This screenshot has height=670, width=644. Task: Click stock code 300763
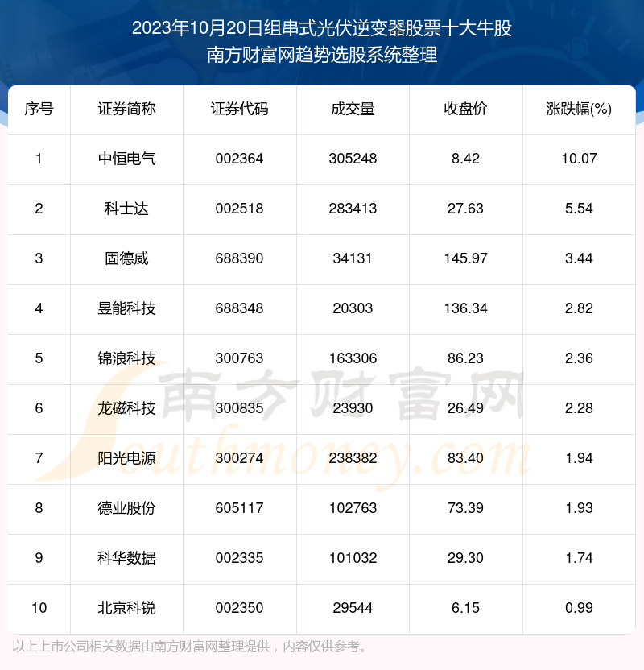click(x=240, y=358)
